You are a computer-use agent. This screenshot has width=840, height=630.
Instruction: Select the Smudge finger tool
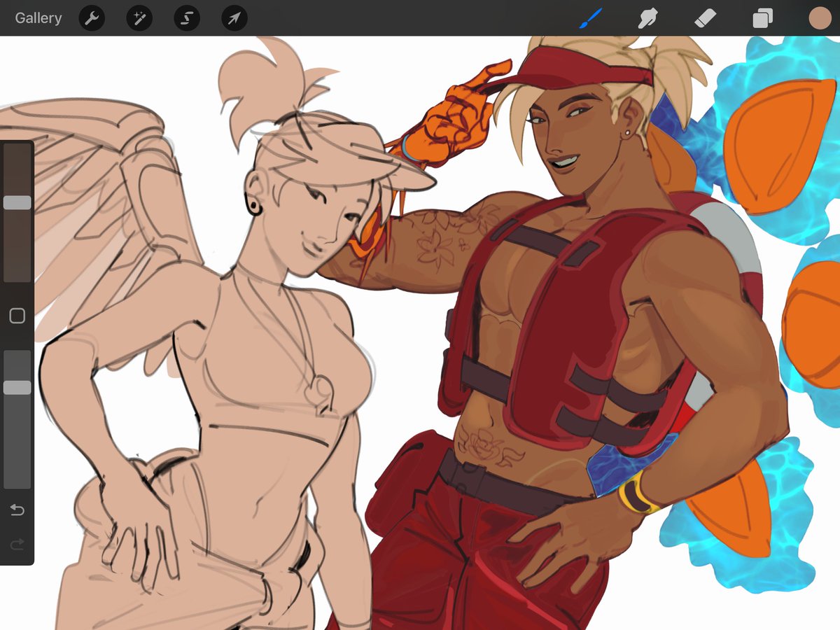click(649, 18)
